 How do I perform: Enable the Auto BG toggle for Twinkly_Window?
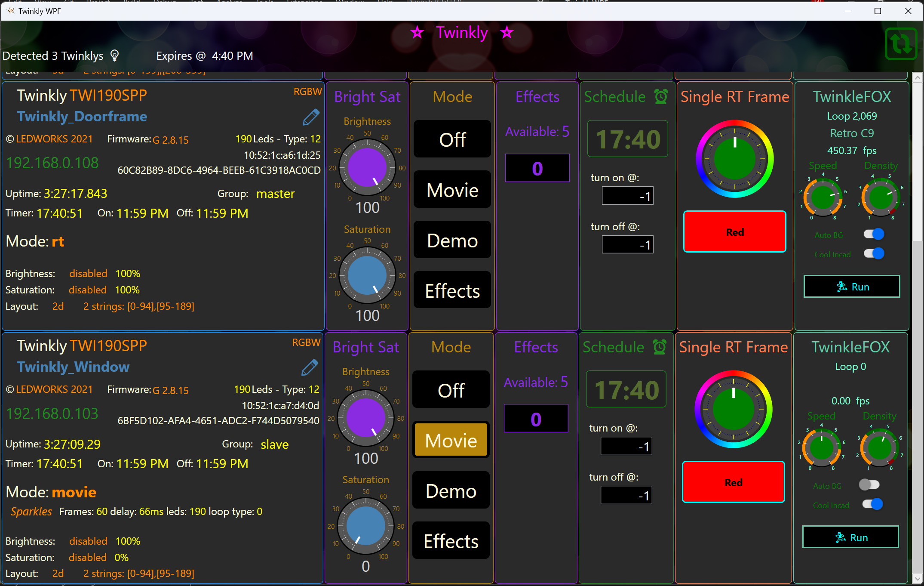869,485
